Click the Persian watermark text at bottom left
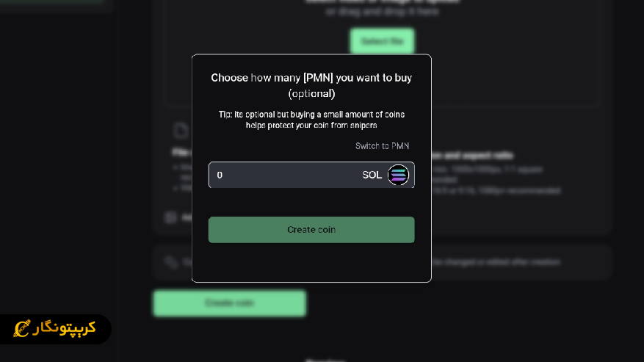644x362 pixels. click(65, 328)
